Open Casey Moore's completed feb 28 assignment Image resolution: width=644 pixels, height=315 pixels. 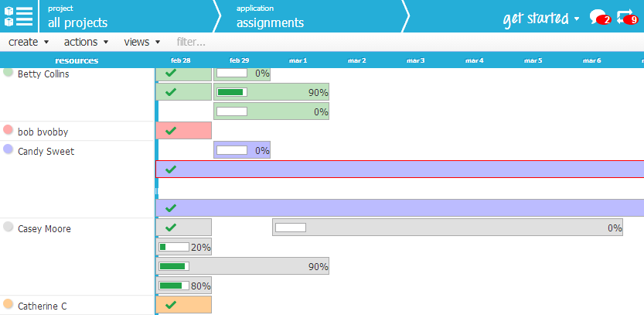[x=183, y=227]
